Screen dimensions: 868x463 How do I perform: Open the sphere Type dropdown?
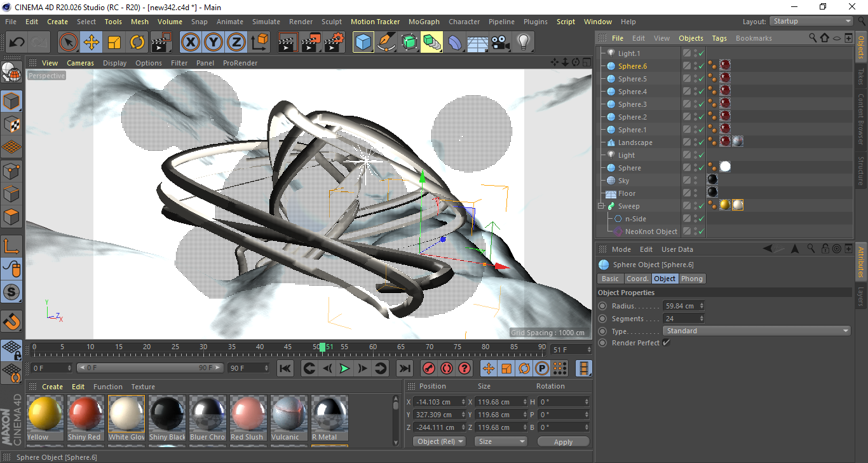pyautogui.click(x=757, y=331)
